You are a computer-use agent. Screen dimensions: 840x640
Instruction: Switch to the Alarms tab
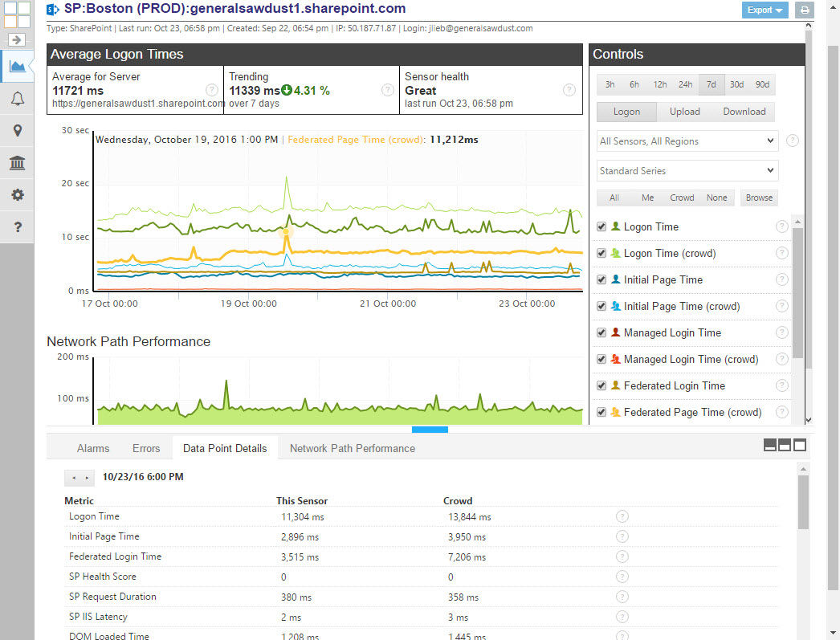[92, 448]
